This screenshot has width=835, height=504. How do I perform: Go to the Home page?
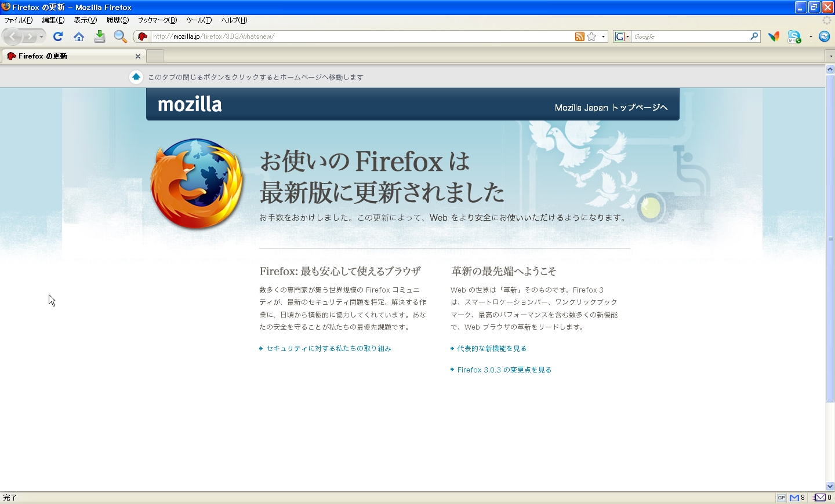click(x=79, y=36)
